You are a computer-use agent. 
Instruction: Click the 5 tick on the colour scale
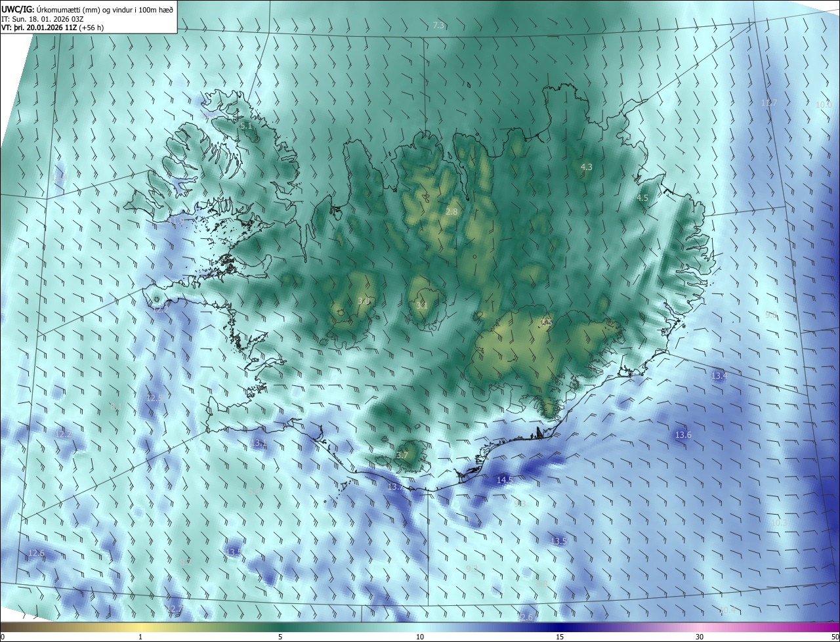click(x=280, y=637)
